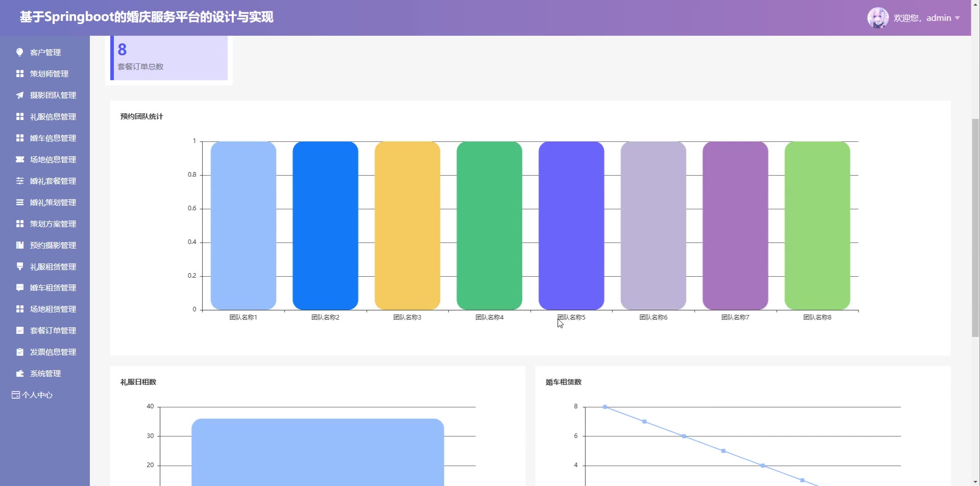
Task: Click the 套餐订单总数 statistics card
Action: 169,58
